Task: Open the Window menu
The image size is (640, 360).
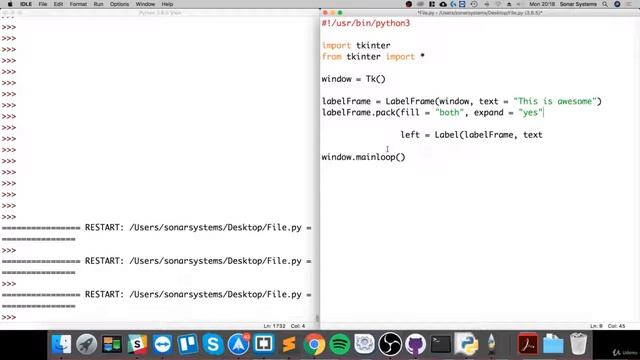Action: pyautogui.click(x=145, y=4)
